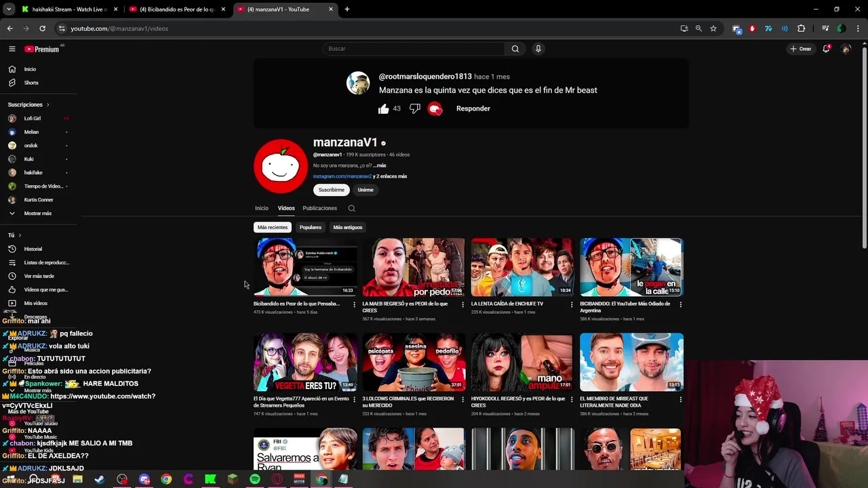Open a new browser tab
This screenshot has width=868, height=488.
click(347, 9)
